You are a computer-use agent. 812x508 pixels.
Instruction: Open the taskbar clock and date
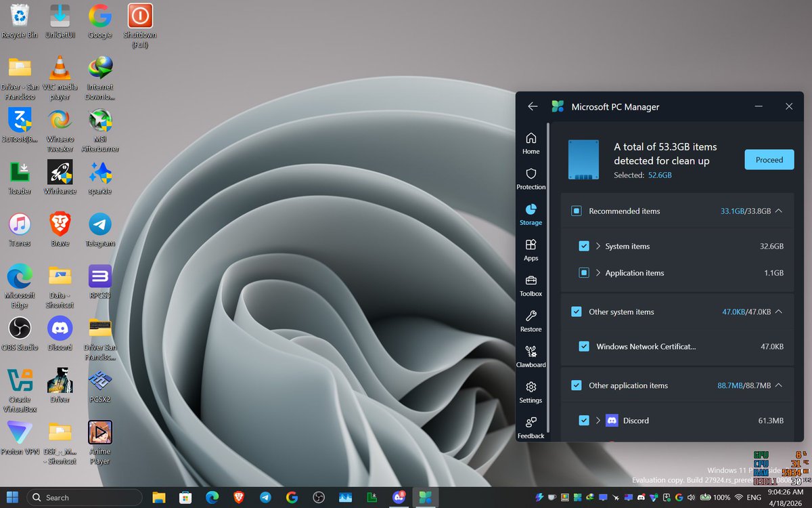[x=786, y=497]
